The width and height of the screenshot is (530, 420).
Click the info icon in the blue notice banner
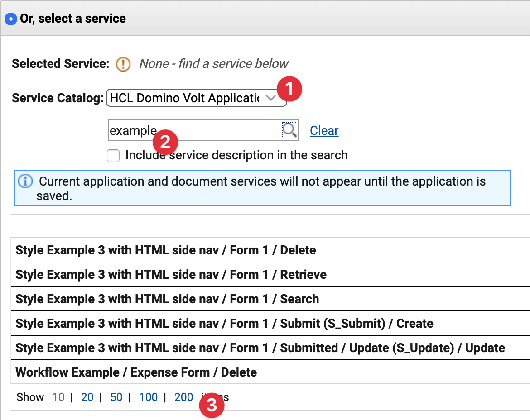tap(26, 181)
